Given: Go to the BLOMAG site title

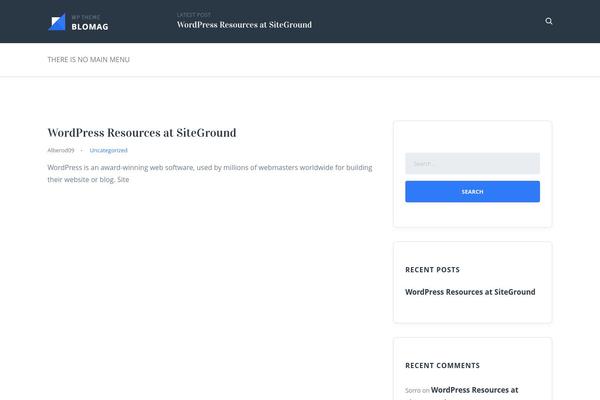Looking at the screenshot, I should [90, 27].
